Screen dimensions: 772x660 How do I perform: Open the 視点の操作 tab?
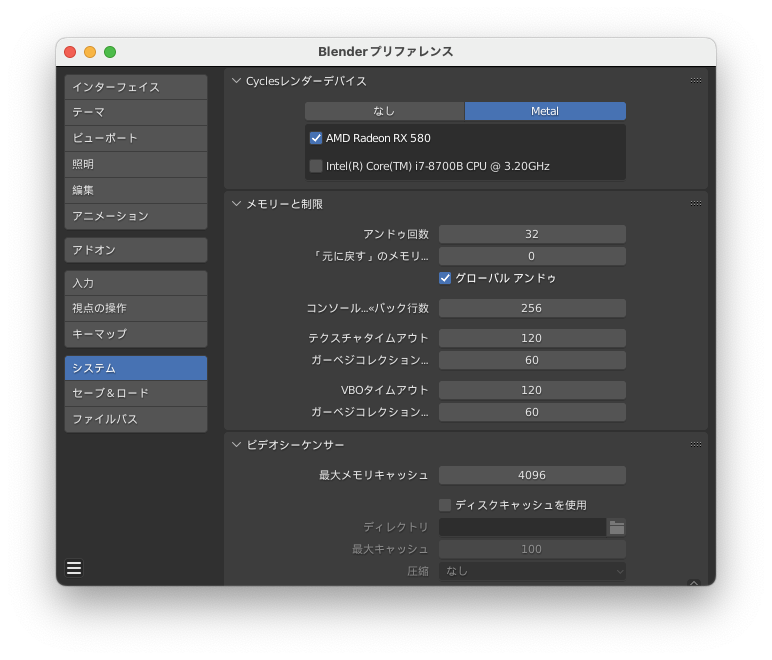point(136,309)
